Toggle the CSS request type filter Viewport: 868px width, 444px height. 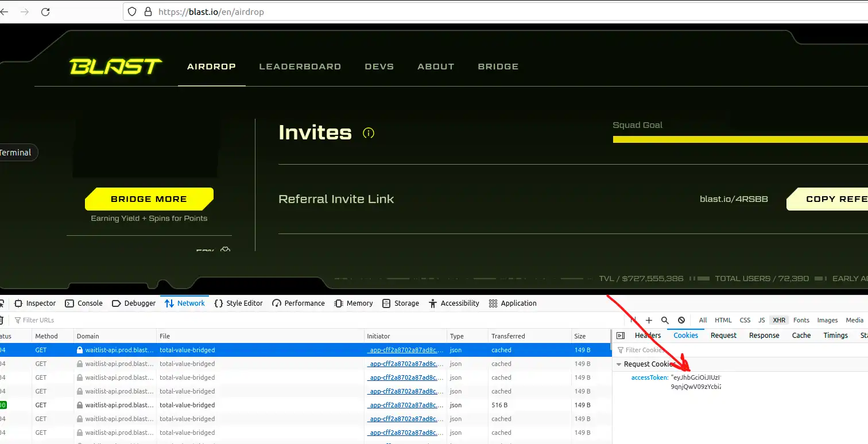coord(745,320)
